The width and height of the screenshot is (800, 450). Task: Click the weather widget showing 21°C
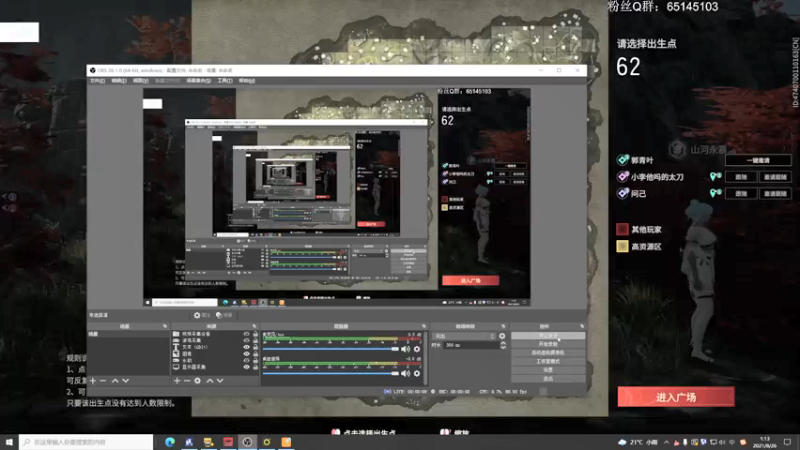(x=637, y=442)
